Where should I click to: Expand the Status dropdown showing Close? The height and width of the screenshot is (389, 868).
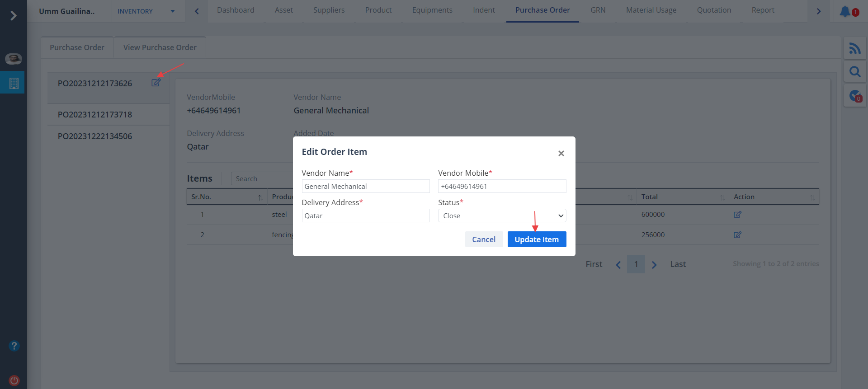tap(502, 216)
